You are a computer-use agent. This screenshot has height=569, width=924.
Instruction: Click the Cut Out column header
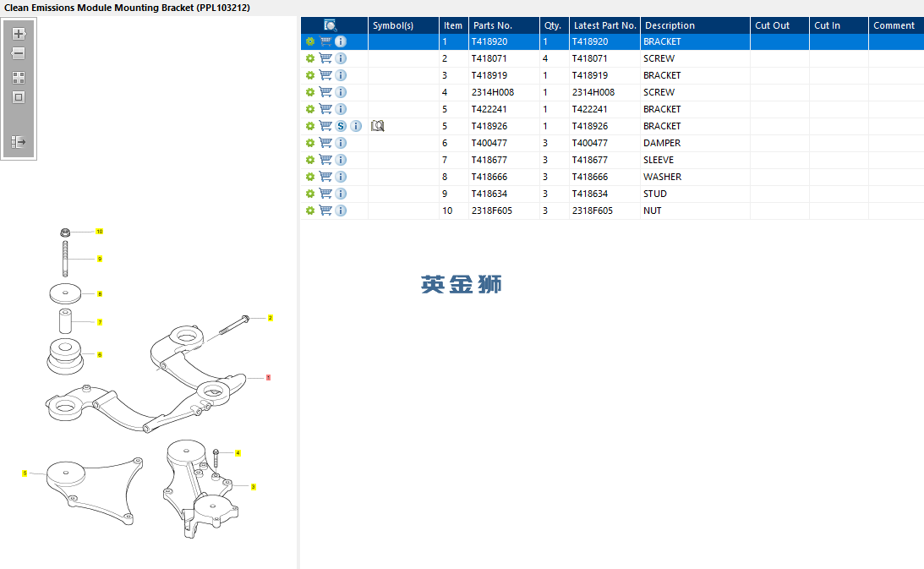pos(779,25)
